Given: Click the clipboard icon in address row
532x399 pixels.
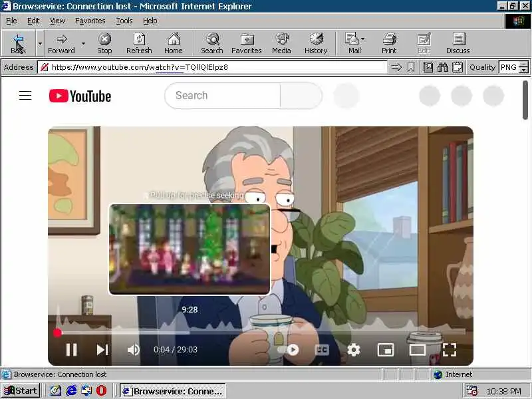Looking at the screenshot, I should pos(458,67).
